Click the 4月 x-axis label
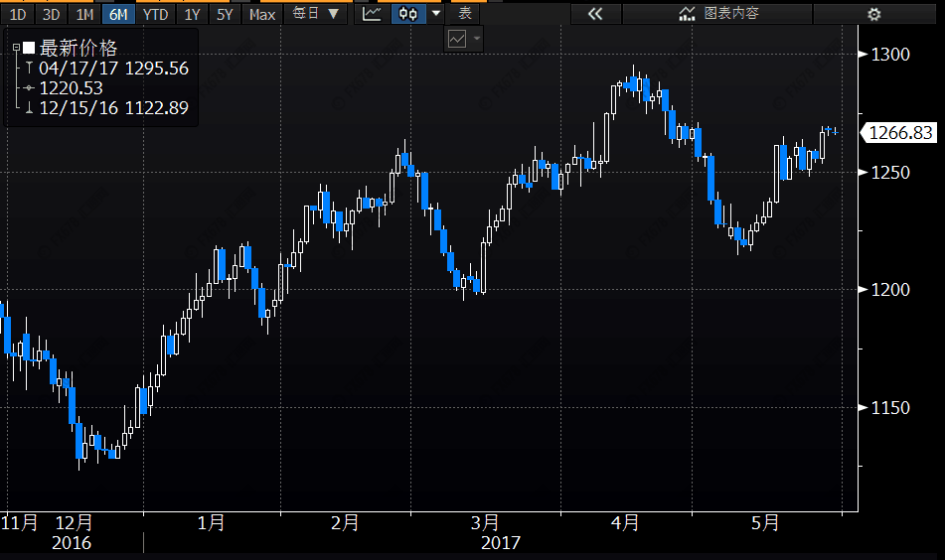Screen dimensions: 945x560 coord(625,522)
